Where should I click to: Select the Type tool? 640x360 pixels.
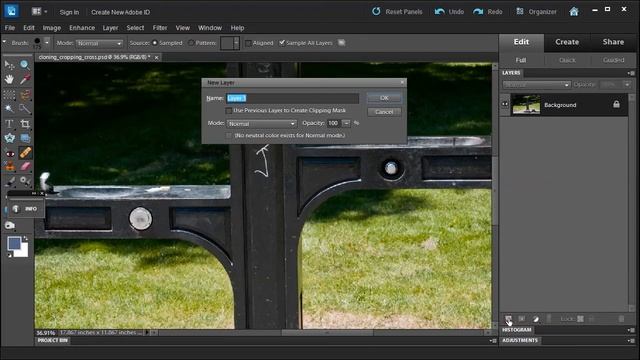pyautogui.click(x=9, y=124)
